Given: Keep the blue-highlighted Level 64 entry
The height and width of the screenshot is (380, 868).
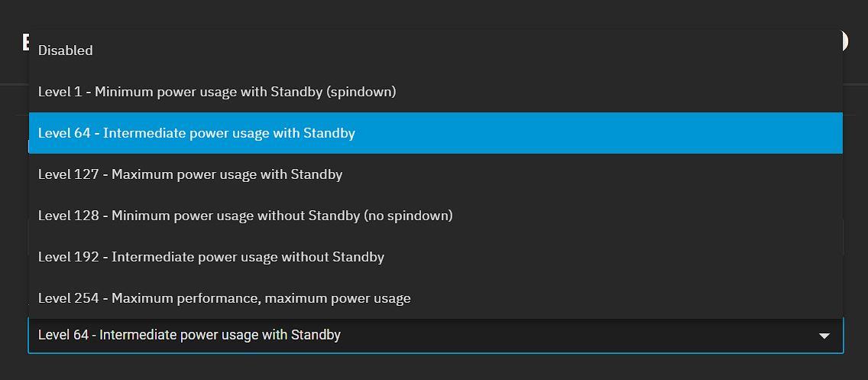Looking at the screenshot, I should click(197, 133).
